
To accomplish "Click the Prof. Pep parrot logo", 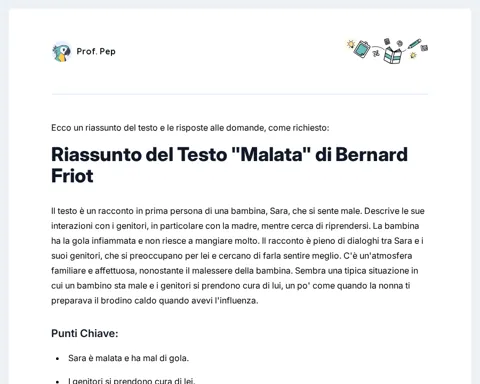I will coord(62,52).
